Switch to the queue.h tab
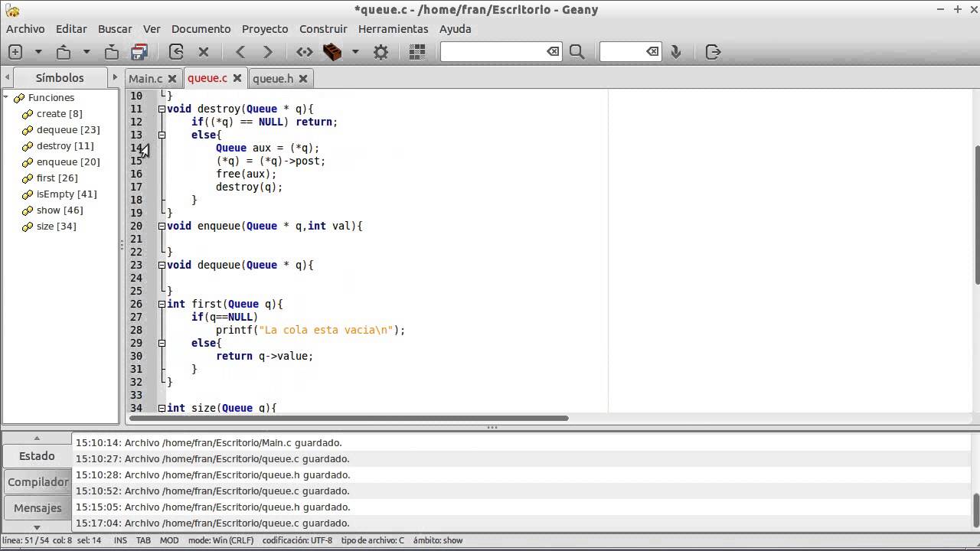This screenshot has height=551, width=980. tap(273, 78)
